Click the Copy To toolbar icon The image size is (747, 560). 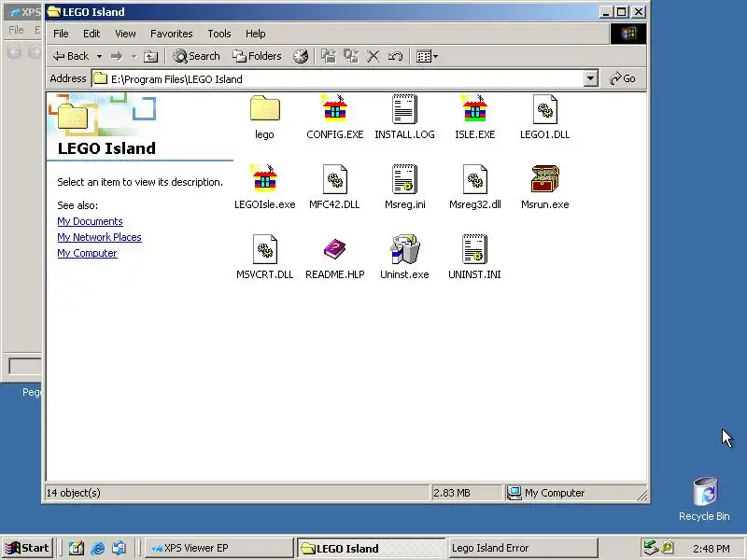(351, 56)
